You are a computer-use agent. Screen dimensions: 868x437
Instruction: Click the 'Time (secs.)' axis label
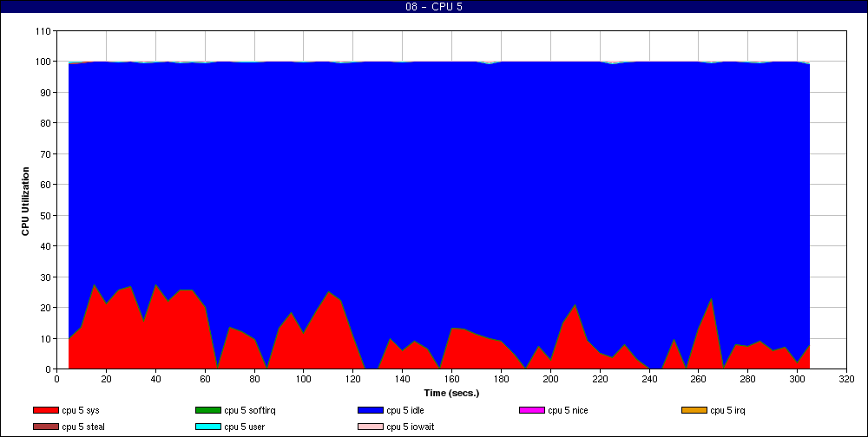pos(451,394)
